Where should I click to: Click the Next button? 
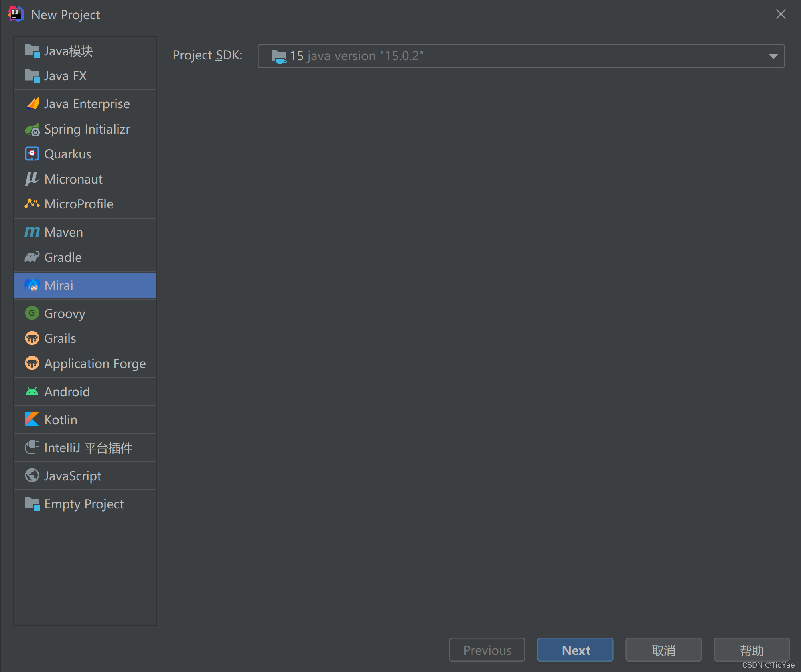[x=575, y=650]
